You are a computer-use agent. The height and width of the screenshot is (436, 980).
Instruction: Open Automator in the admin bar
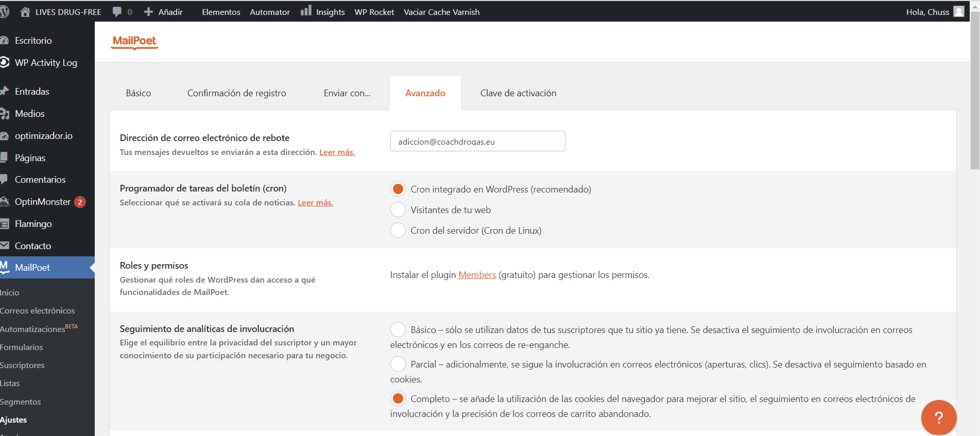(270, 12)
